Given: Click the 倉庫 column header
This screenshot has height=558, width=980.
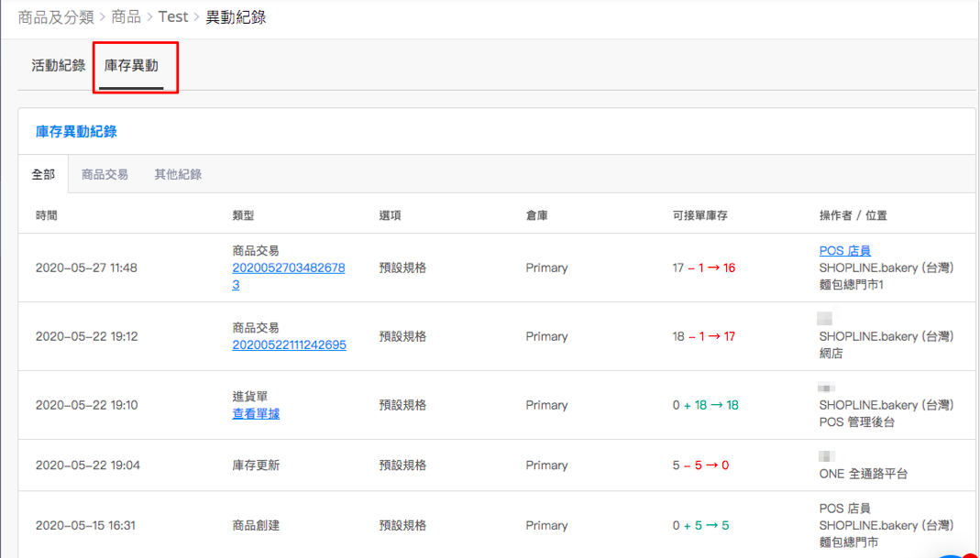Looking at the screenshot, I should [537, 215].
